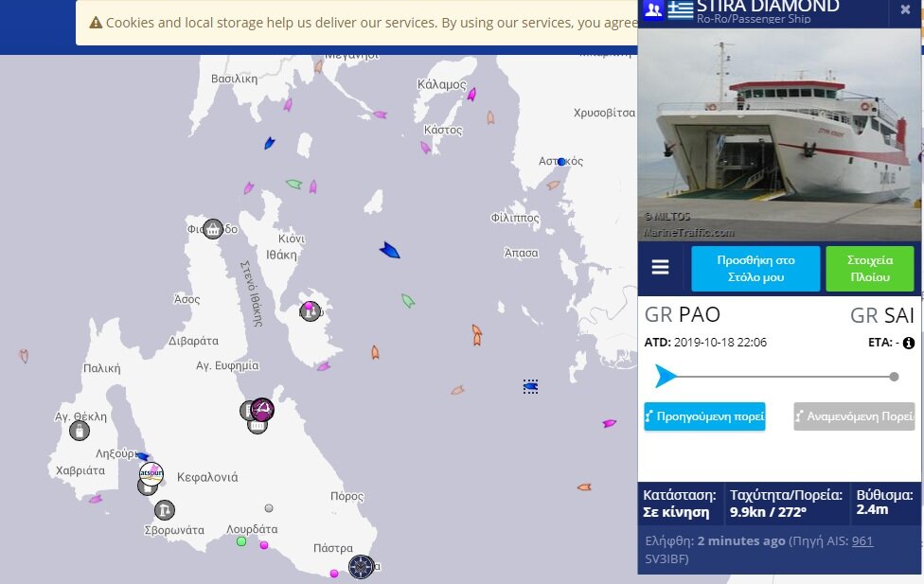The image size is (924, 584).
Task: Select the large blue vessel east of Ιθάκη
Action: [x=389, y=250]
